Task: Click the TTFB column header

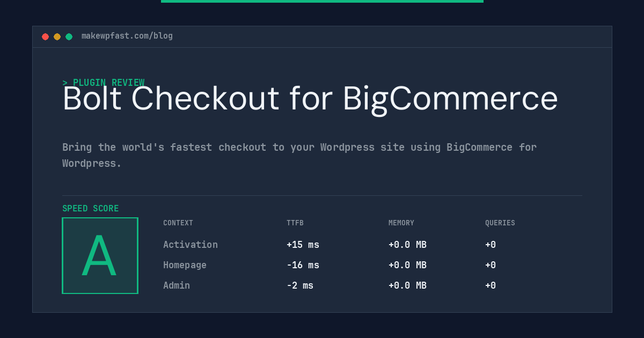Action: 295,223
